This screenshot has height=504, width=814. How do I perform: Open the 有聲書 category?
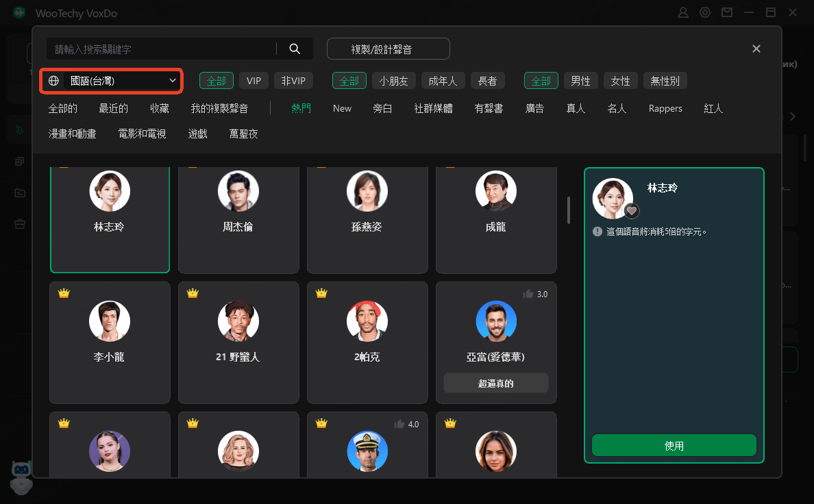point(489,108)
